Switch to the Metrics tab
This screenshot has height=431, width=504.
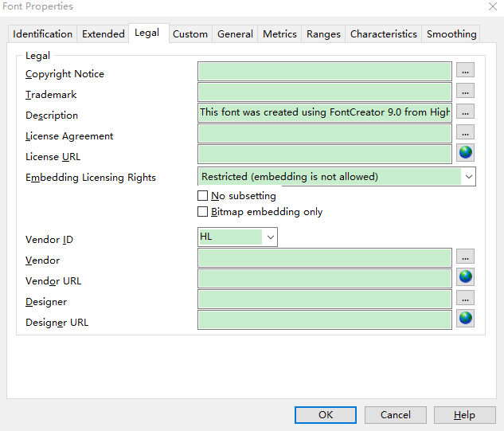coord(279,33)
